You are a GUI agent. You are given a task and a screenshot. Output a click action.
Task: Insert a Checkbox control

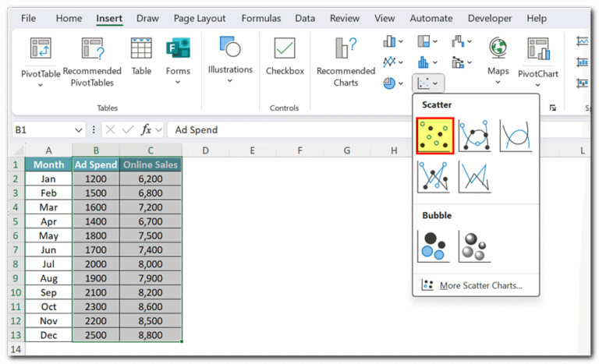285,56
